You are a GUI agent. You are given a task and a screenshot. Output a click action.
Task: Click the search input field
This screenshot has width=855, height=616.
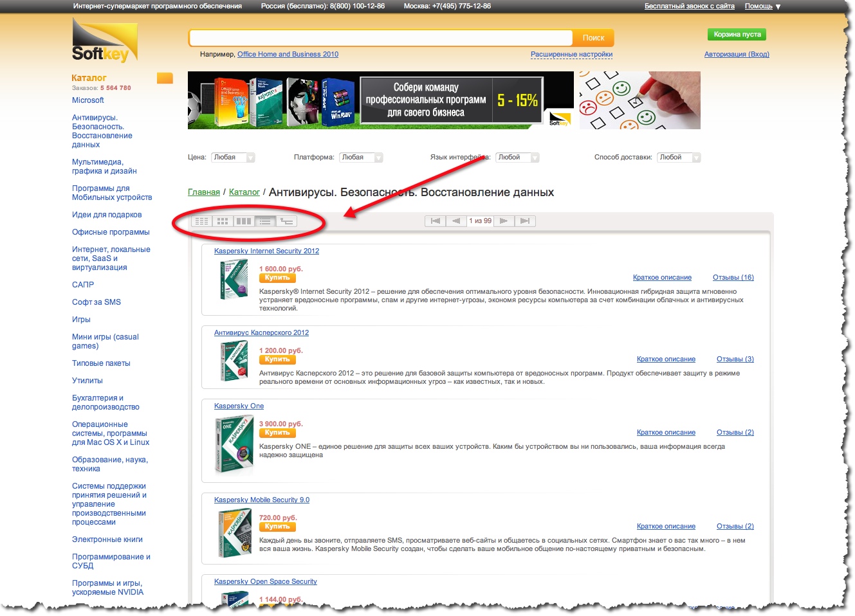coord(381,37)
